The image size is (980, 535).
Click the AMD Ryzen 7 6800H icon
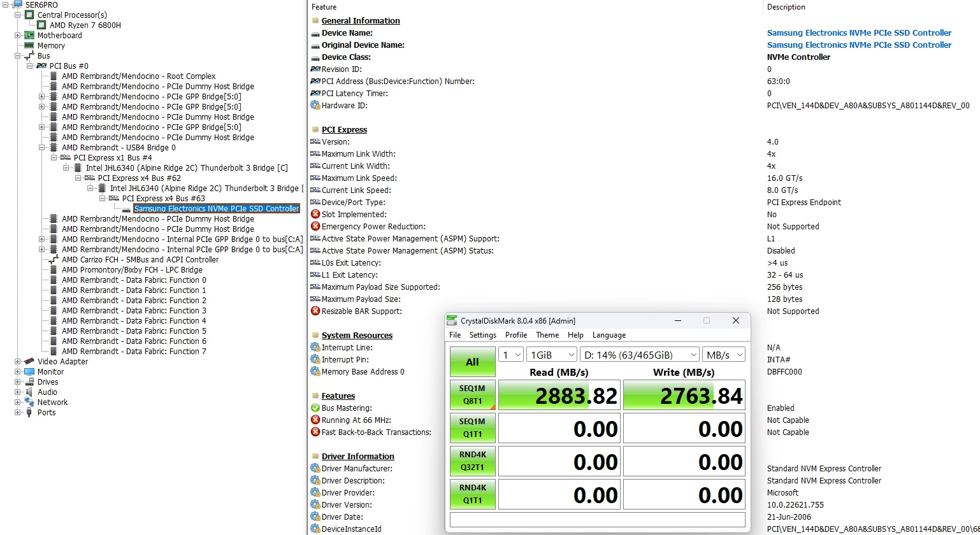[x=41, y=25]
